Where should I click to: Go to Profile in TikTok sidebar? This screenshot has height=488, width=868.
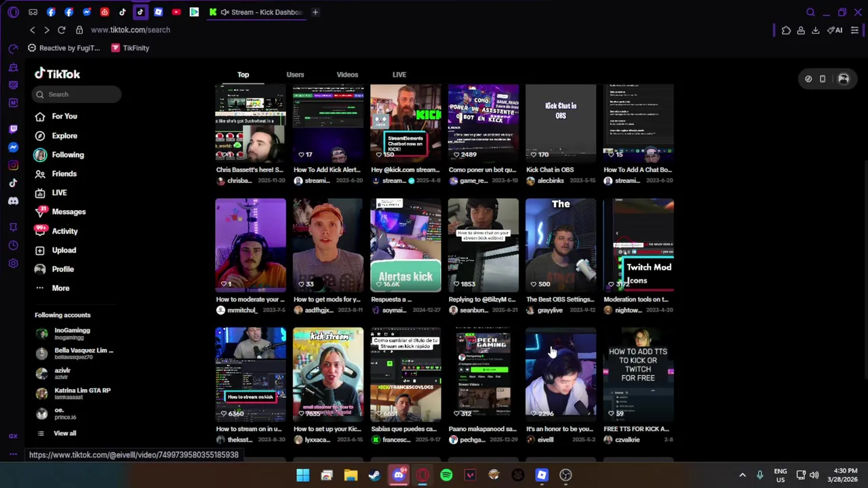pyautogui.click(x=54, y=269)
